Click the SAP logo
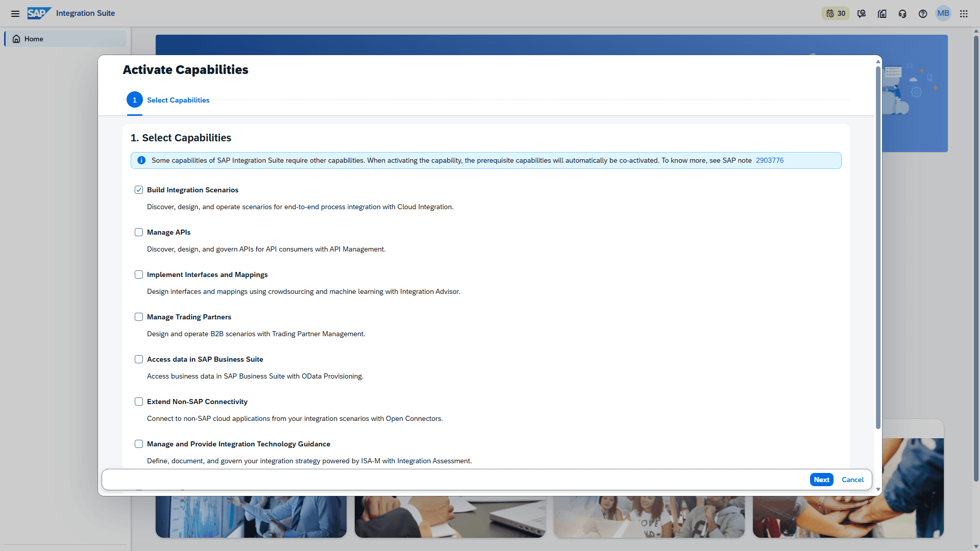The image size is (980, 551). point(39,13)
